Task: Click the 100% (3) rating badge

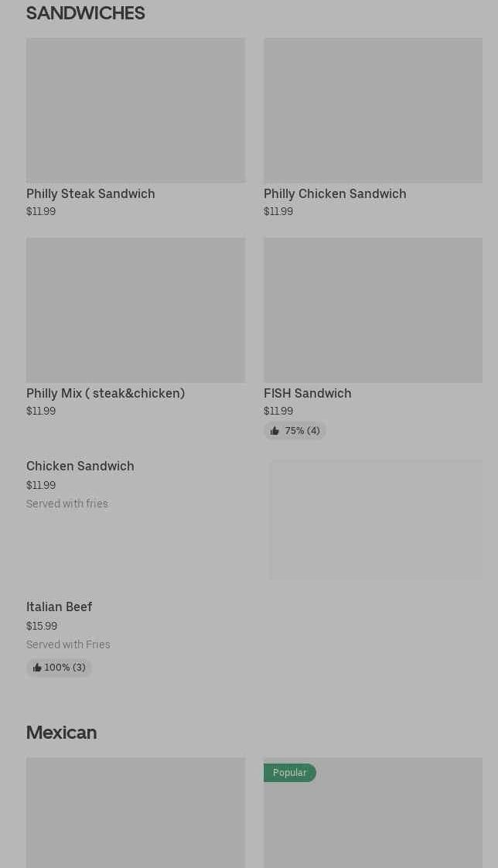Action: coord(60,668)
